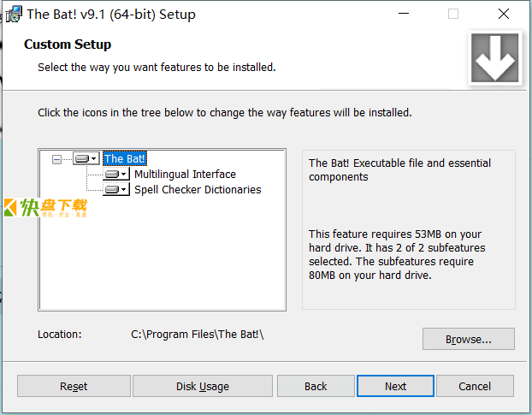Collapse the The Bat! tree node
The image size is (532, 415).
click(x=56, y=159)
